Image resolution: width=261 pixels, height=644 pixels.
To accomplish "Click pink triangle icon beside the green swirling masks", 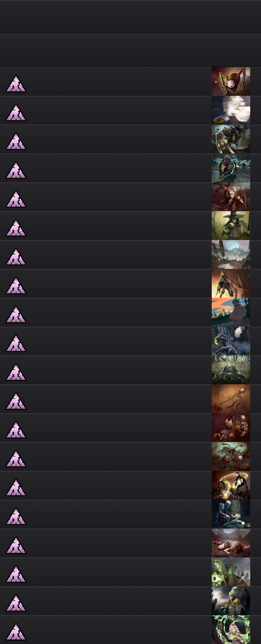I will (x=16, y=632).
